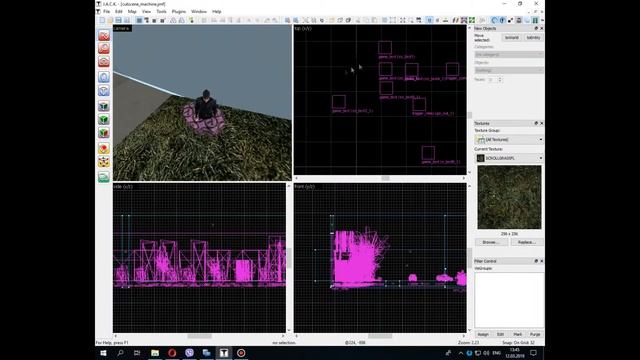Open the File menu
This screenshot has height=360, width=640.
(x=107, y=11)
